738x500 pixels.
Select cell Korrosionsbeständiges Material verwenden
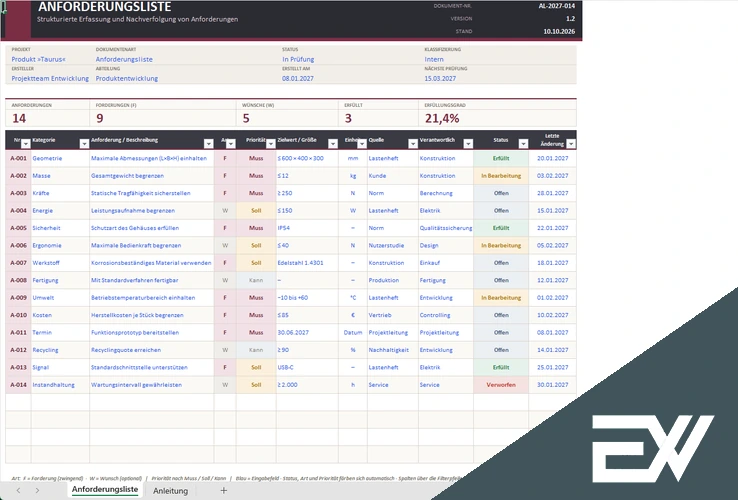[x=152, y=263]
